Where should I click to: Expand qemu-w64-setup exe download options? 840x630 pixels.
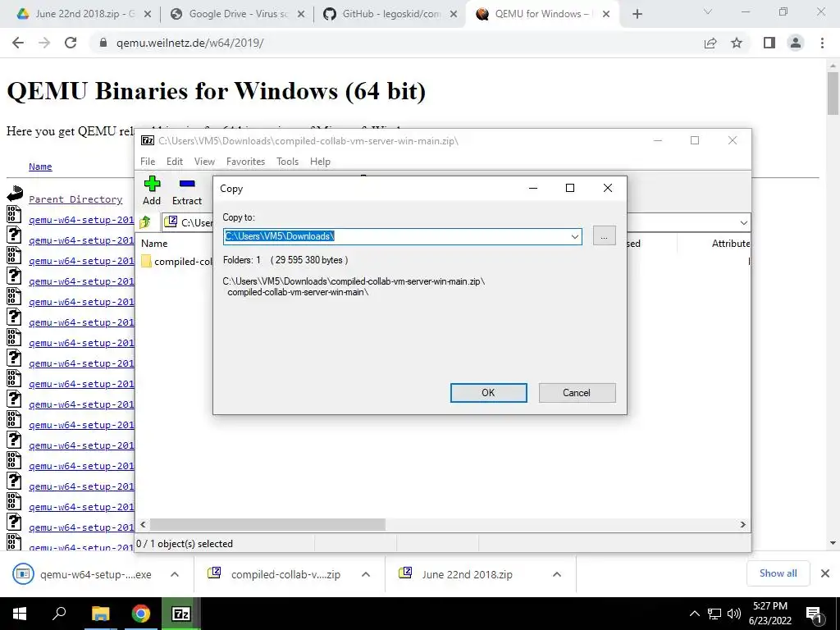175,574
